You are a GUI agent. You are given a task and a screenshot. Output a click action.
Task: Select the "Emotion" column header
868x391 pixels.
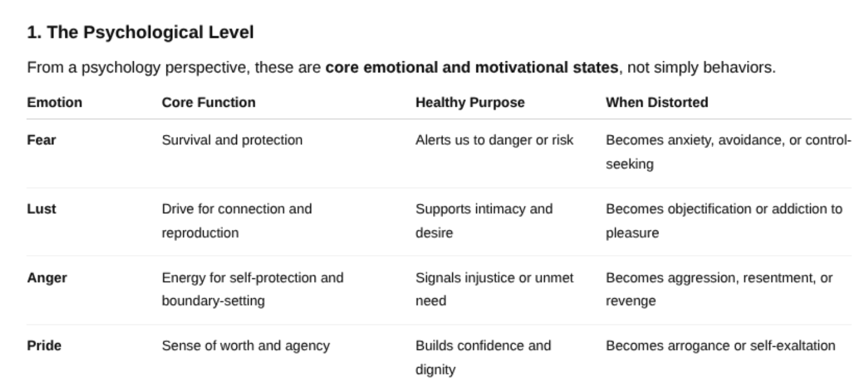[54, 103]
